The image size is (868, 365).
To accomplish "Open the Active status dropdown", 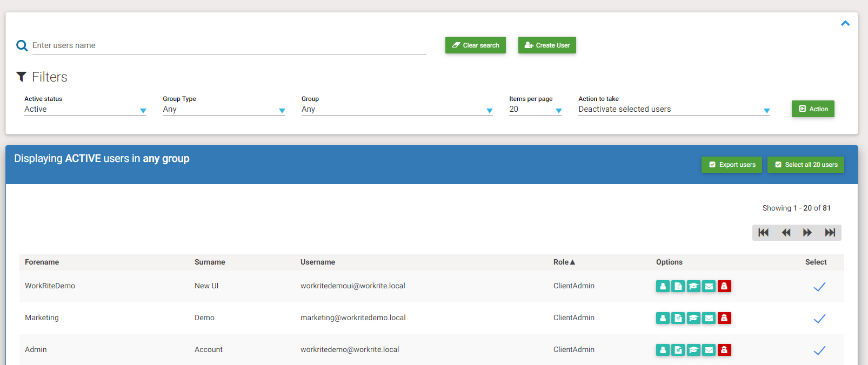I will pos(85,110).
